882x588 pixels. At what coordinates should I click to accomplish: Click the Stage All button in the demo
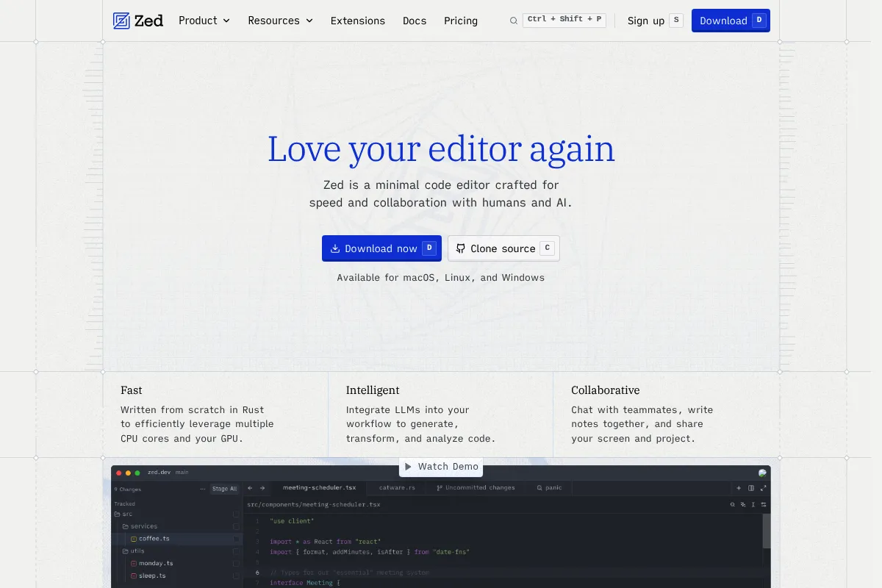(224, 489)
